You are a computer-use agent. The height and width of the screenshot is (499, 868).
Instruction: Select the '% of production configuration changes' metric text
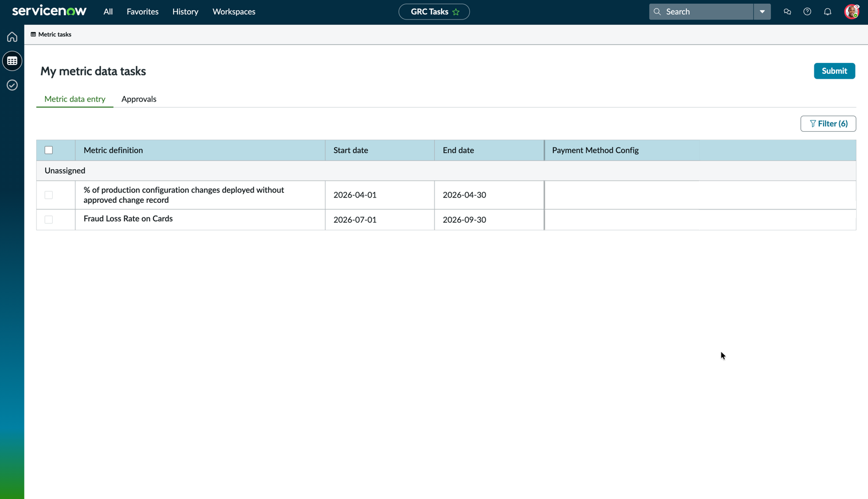(184, 195)
